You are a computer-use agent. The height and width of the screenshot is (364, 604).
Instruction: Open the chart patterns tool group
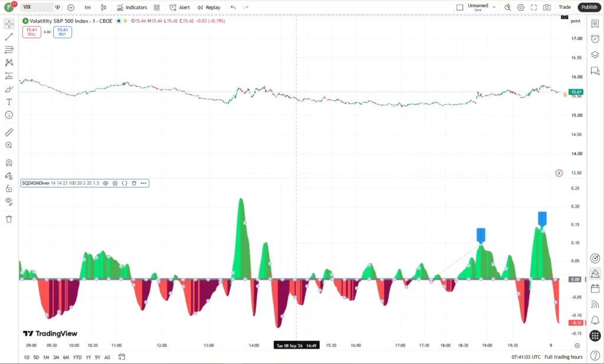9,63
